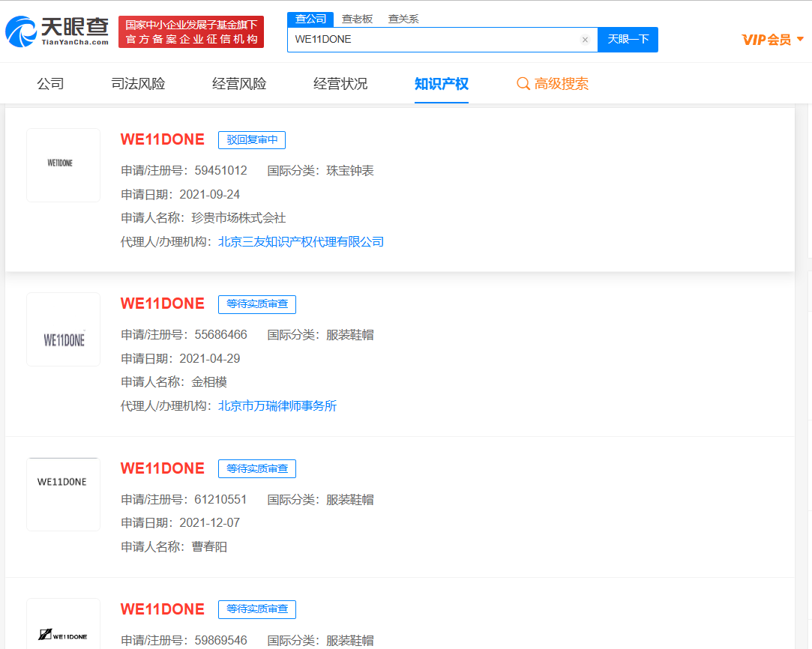
Task: Click application date 2021-12-07
Action: point(210,522)
